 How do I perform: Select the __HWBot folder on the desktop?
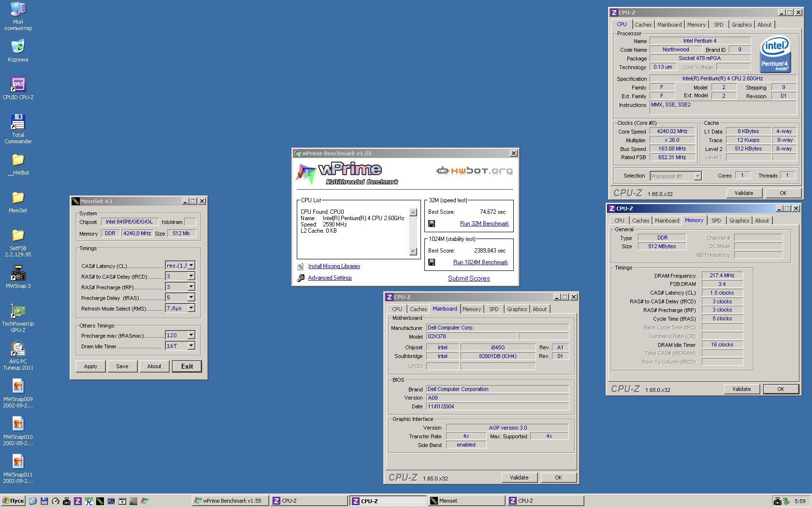click(x=18, y=164)
